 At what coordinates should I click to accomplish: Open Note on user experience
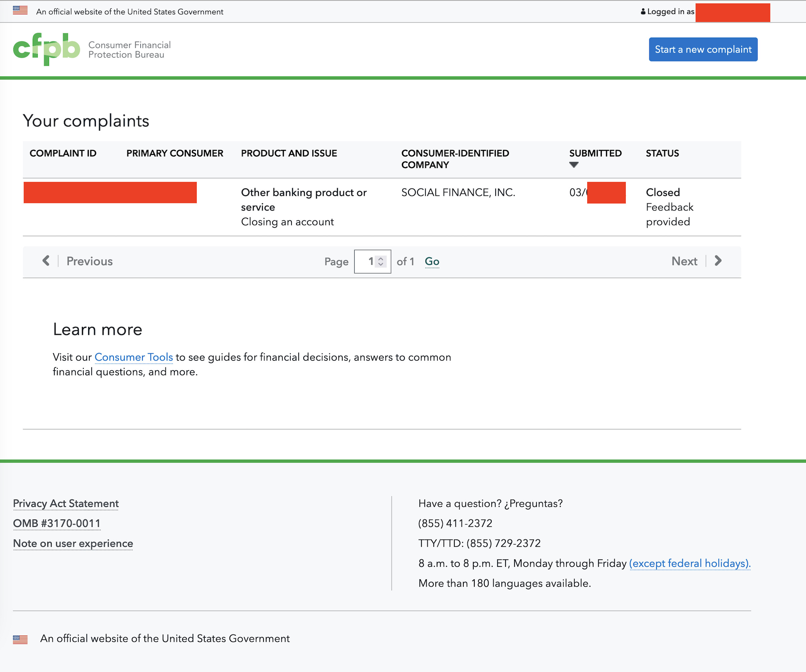(73, 544)
